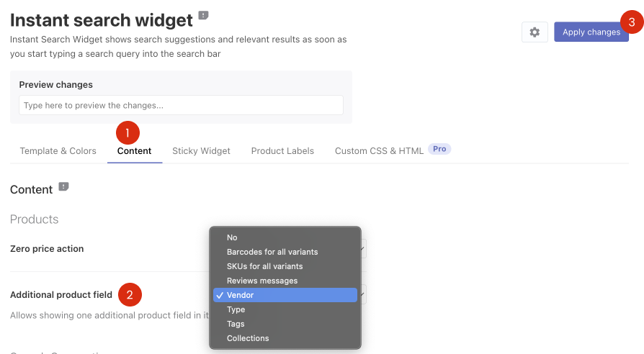Click info icon beside Instant search widget title
This screenshot has width=644, height=354.
point(203,16)
